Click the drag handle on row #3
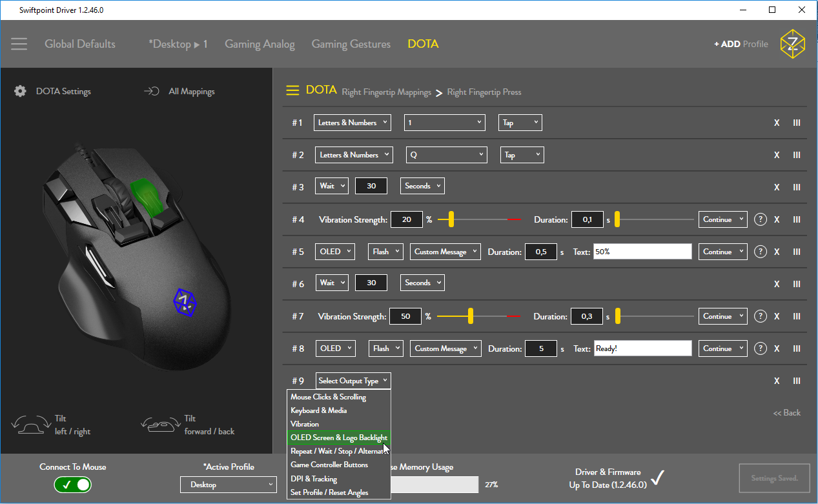Image resolution: width=818 pixels, height=504 pixels. (x=797, y=187)
